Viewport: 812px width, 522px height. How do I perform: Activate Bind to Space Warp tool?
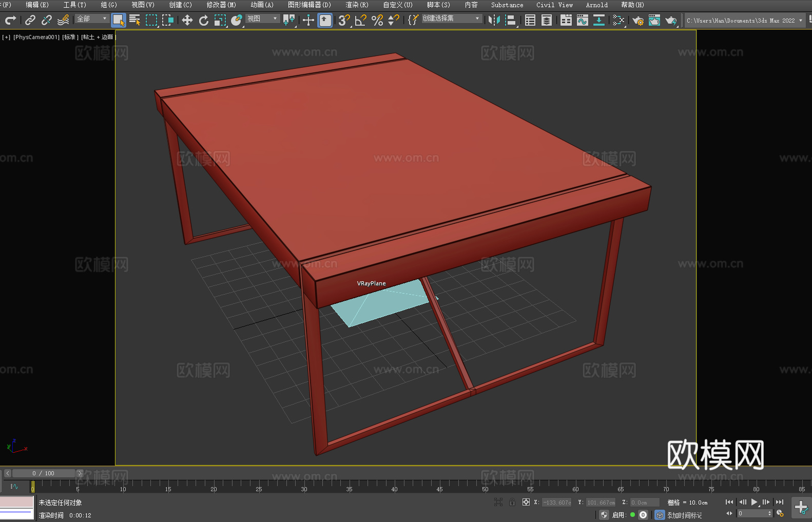[63, 20]
